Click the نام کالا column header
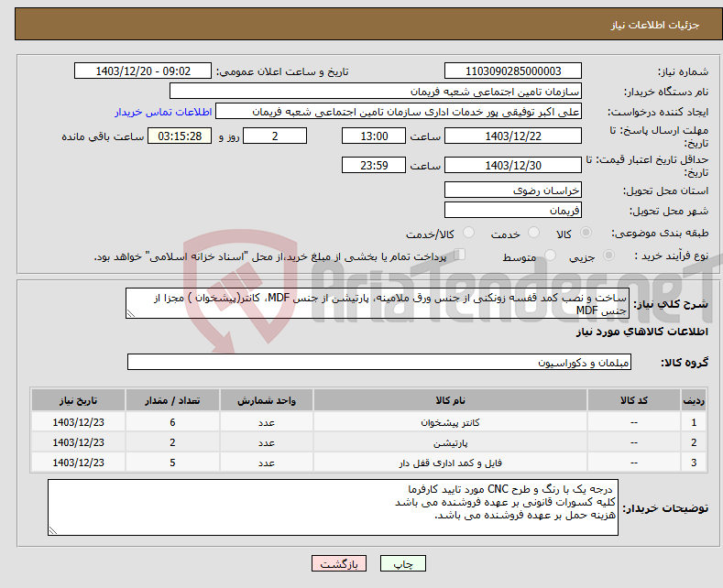 [450, 400]
